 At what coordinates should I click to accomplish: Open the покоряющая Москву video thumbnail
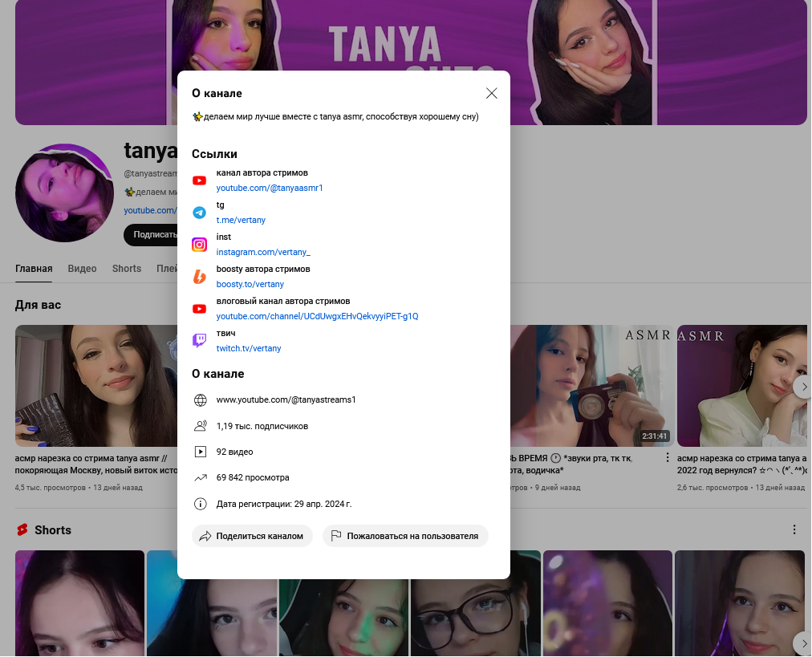[96, 386]
